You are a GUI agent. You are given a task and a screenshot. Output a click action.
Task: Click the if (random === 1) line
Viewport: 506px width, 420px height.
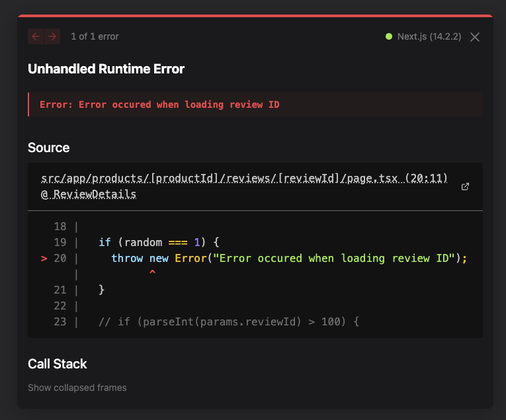tap(159, 242)
